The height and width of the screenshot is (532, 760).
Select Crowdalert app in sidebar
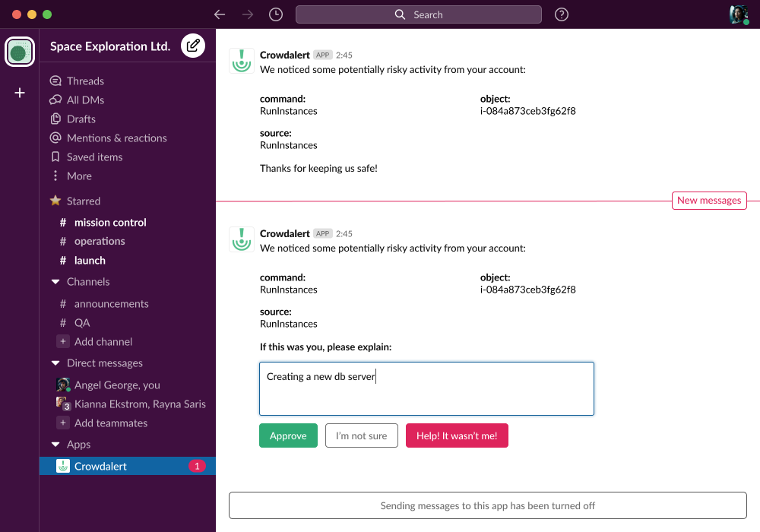[127, 466]
